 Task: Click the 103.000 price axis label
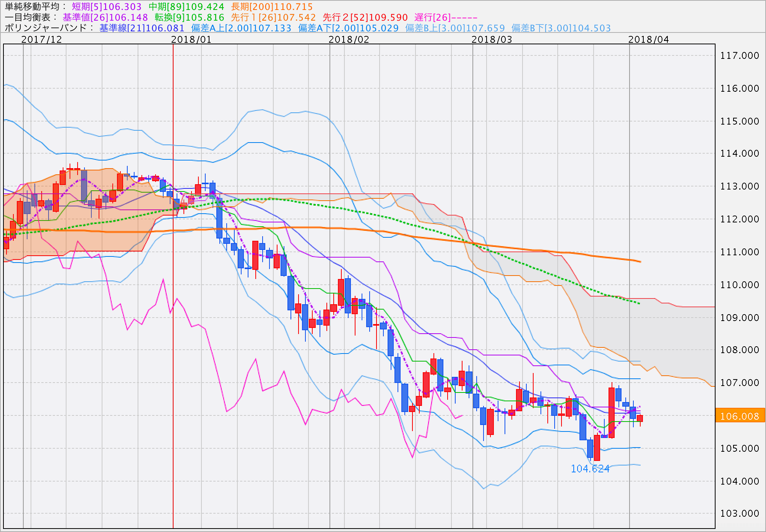[x=740, y=513]
